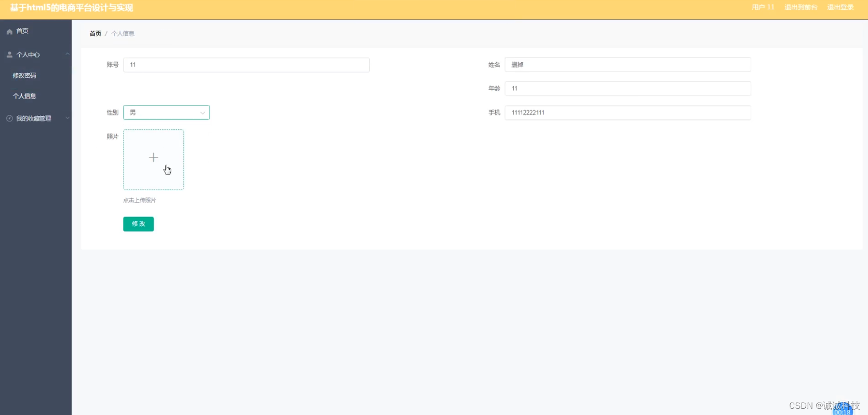Open the 个人中心 menu label
Viewport: 868px width, 415px height.
(x=28, y=55)
